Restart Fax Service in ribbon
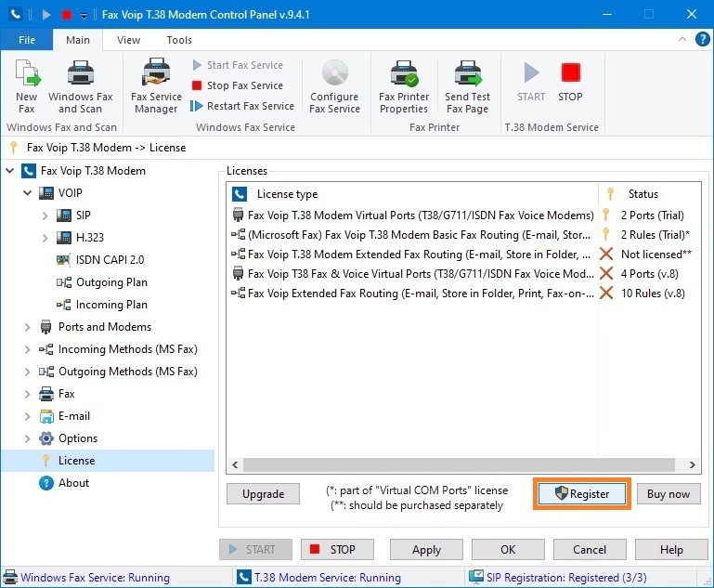The width and height of the screenshot is (714, 588). point(242,106)
